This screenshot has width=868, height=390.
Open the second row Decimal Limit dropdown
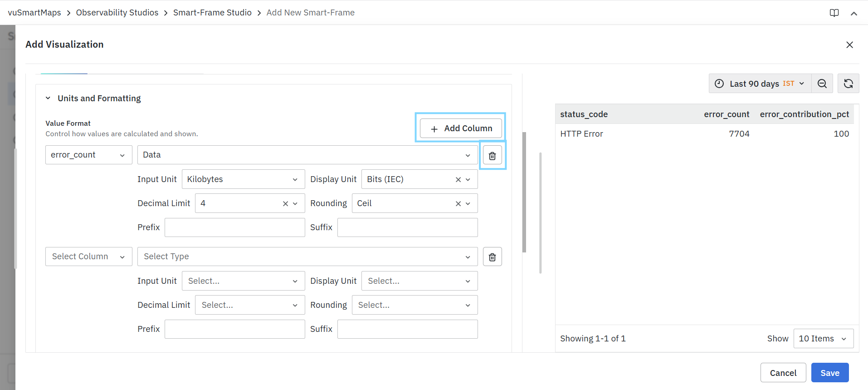250,305
